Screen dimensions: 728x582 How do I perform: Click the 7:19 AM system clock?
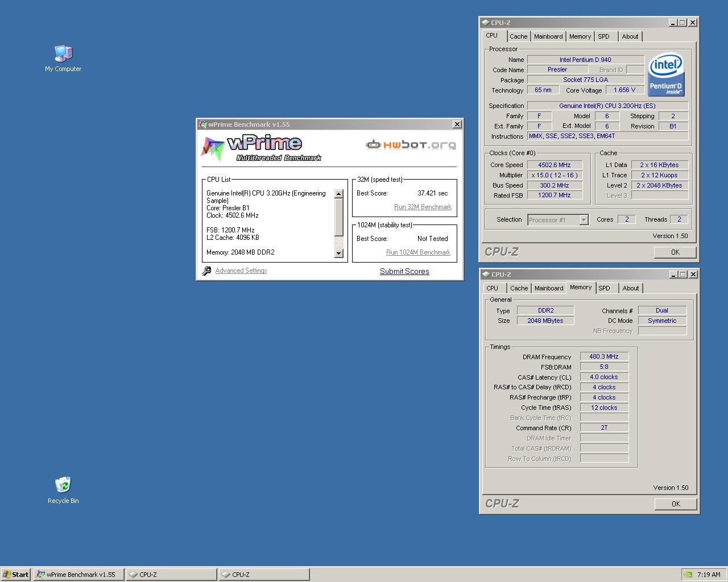pos(709,575)
